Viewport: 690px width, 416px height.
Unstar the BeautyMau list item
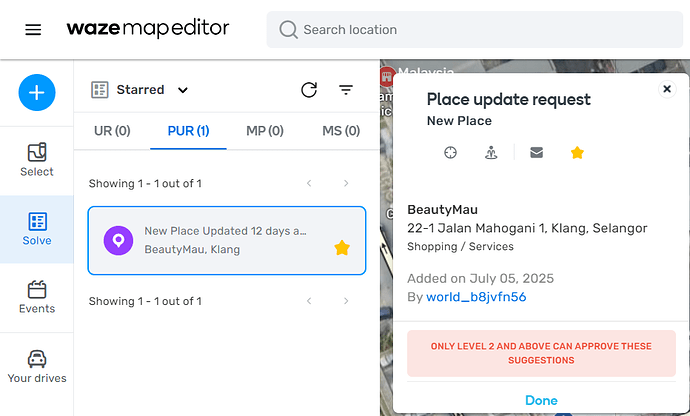pos(342,248)
